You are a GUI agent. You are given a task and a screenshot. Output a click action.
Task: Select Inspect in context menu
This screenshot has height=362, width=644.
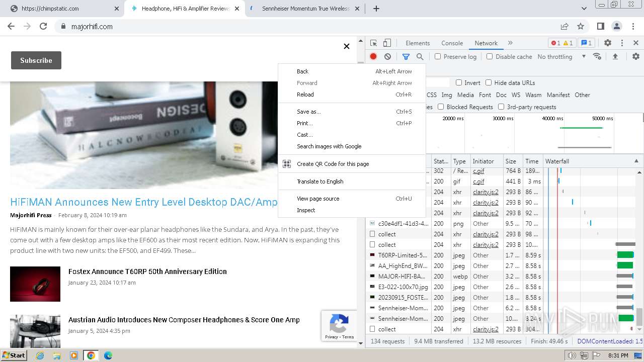pos(352,210)
